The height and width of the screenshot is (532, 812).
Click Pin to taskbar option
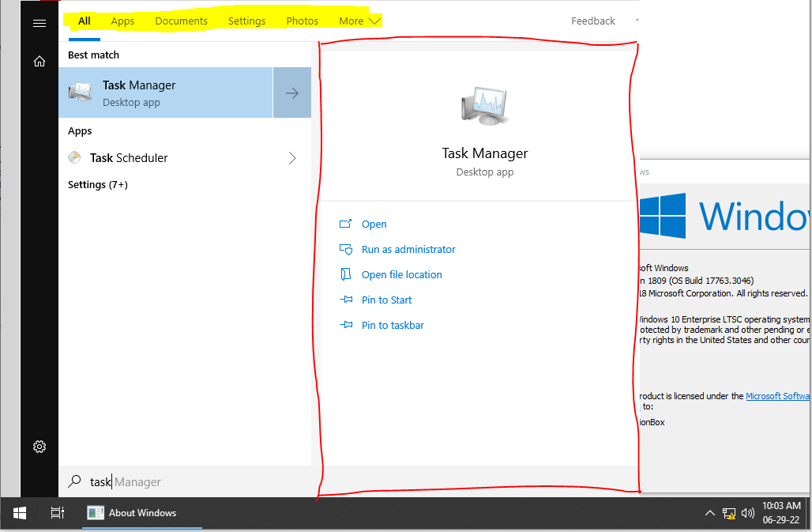point(391,325)
